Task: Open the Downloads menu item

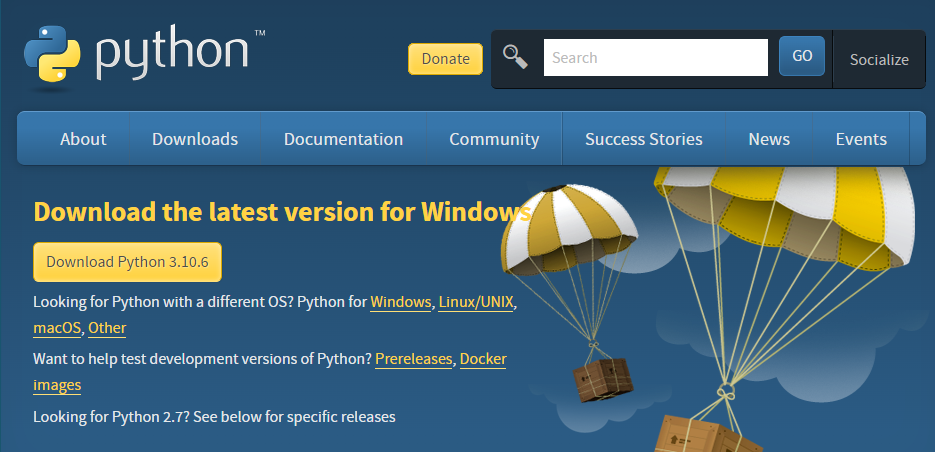Action: (x=195, y=139)
